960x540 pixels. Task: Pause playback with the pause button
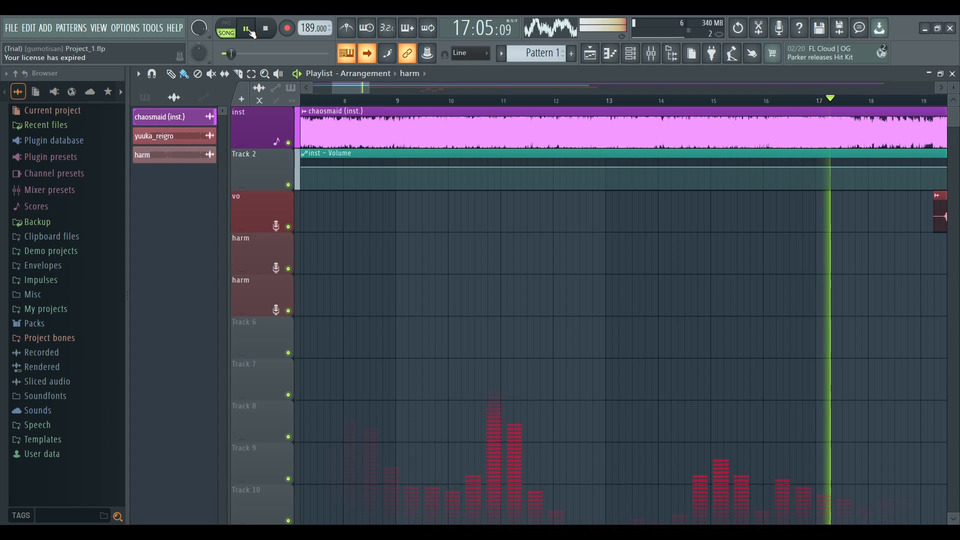tap(246, 28)
